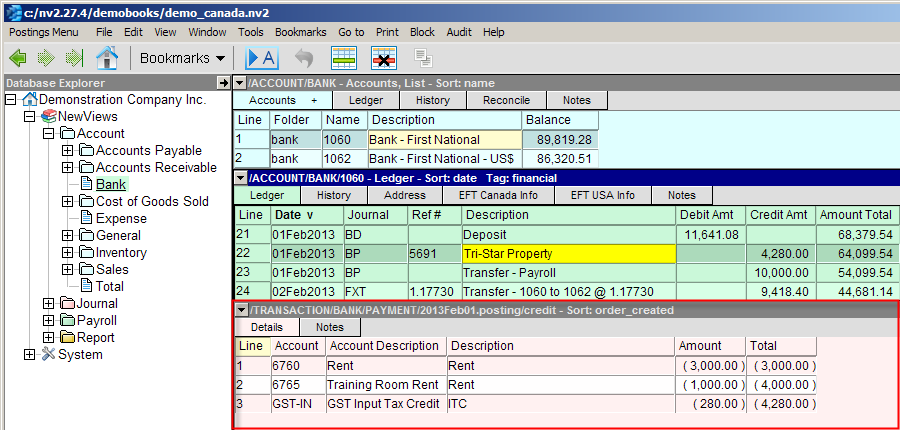900x430 pixels.
Task: Click the blue 'A' arrow toolbar icon
Action: click(x=262, y=58)
